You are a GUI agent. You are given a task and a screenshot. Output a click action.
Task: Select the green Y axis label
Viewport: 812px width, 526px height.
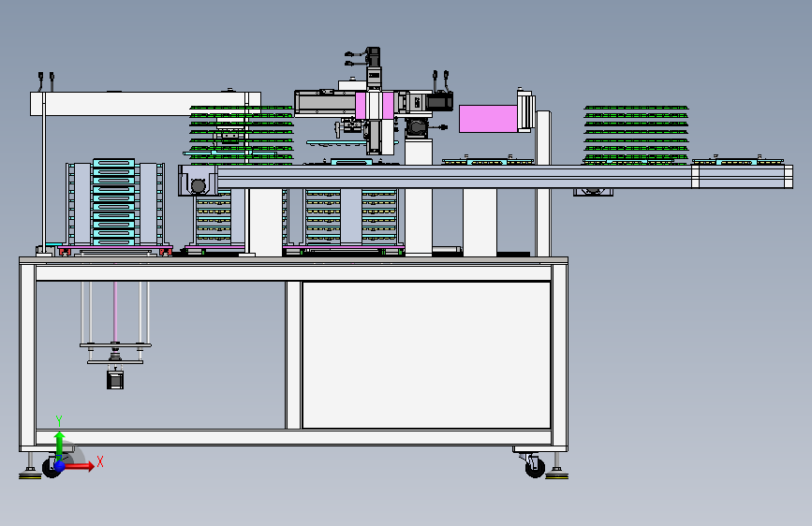[x=59, y=421]
